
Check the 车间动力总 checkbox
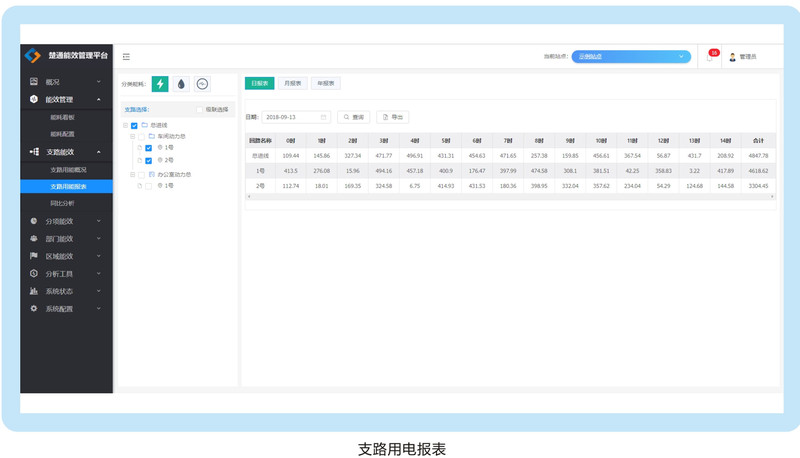[x=141, y=137]
